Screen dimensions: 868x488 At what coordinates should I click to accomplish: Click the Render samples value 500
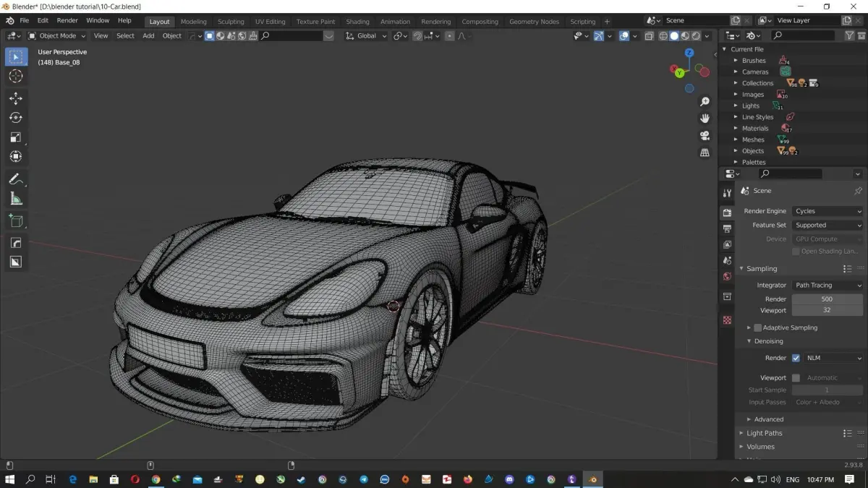(x=827, y=299)
